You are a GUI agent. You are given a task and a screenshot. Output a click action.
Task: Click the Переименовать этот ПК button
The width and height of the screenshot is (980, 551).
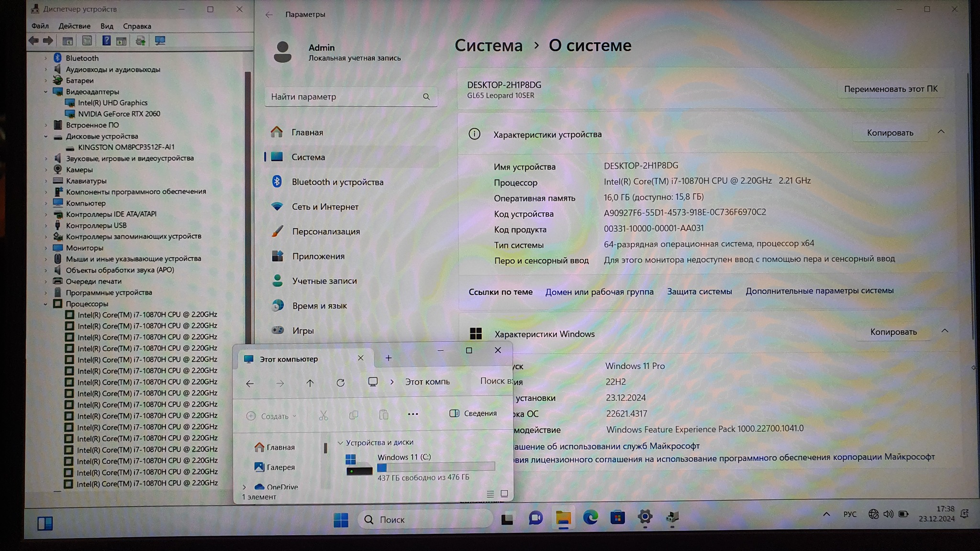pyautogui.click(x=890, y=89)
